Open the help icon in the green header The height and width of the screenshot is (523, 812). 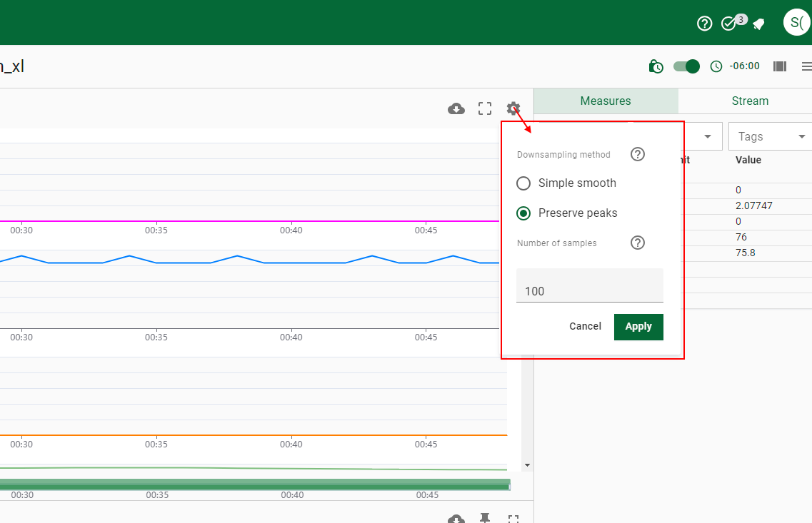pyautogui.click(x=704, y=24)
